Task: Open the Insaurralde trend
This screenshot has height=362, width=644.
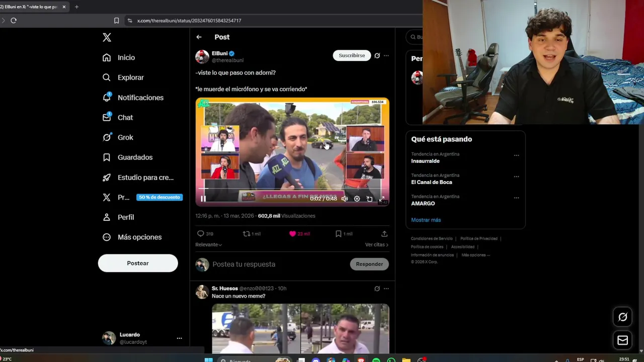Action: click(x=425, y=161)
